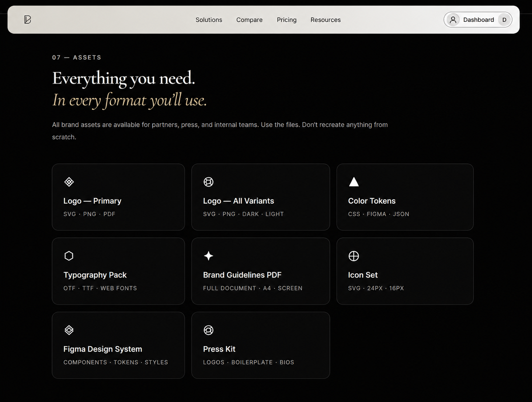Click the 'FULL DOCUMENT · A4 · SCREEN' text

pos(253,288)
